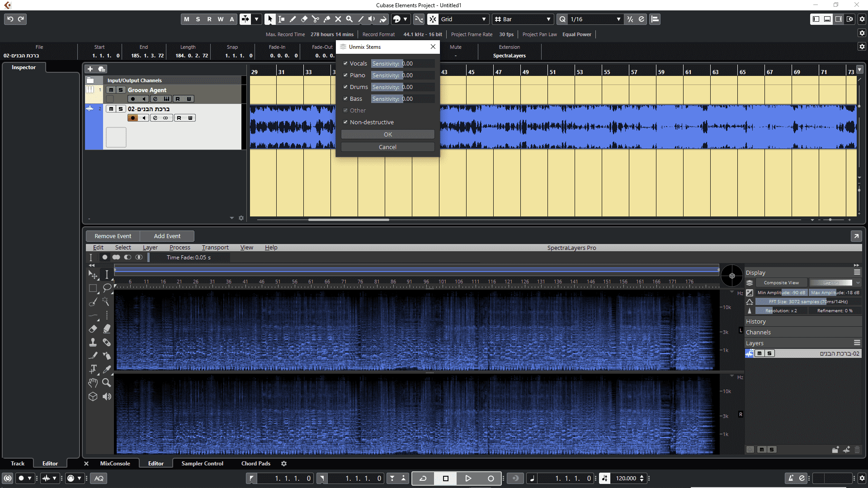Adjust the Piano Sensitivity slider
This screenshot has width=868, height=488.
pyautogui.click(x=402, y=75)
